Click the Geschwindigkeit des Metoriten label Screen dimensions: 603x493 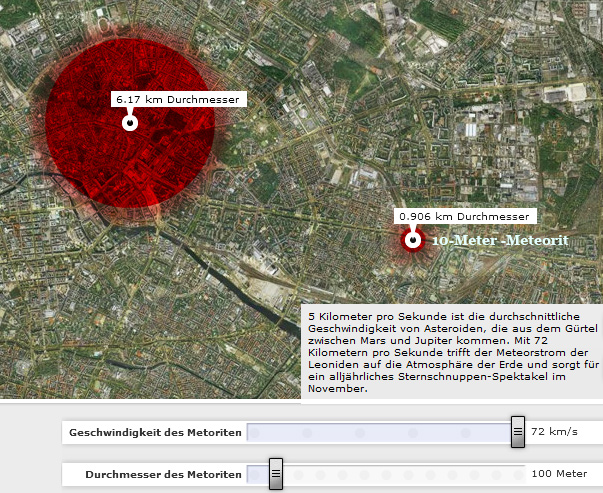pos(153,433)
